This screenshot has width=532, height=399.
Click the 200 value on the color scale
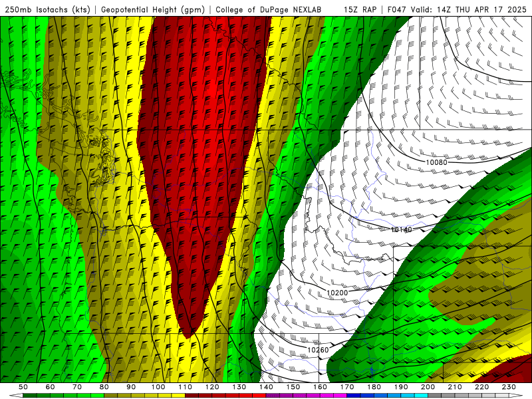(428, 387)
